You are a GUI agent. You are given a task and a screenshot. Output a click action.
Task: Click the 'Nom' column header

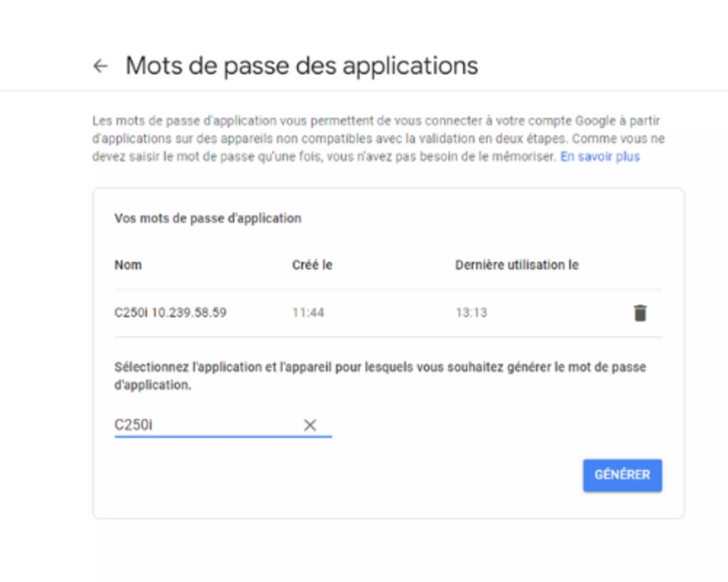(128, 265)
